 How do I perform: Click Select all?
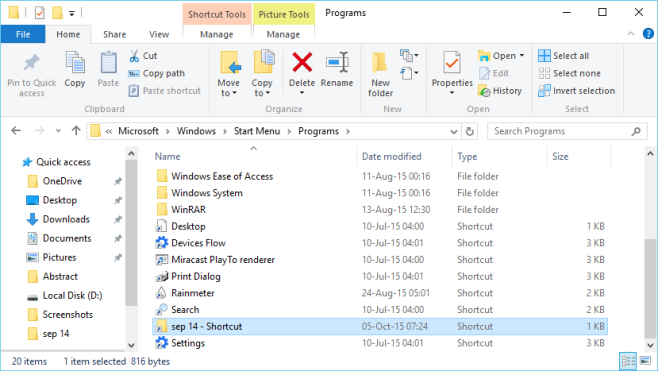(x=564, y=56)
